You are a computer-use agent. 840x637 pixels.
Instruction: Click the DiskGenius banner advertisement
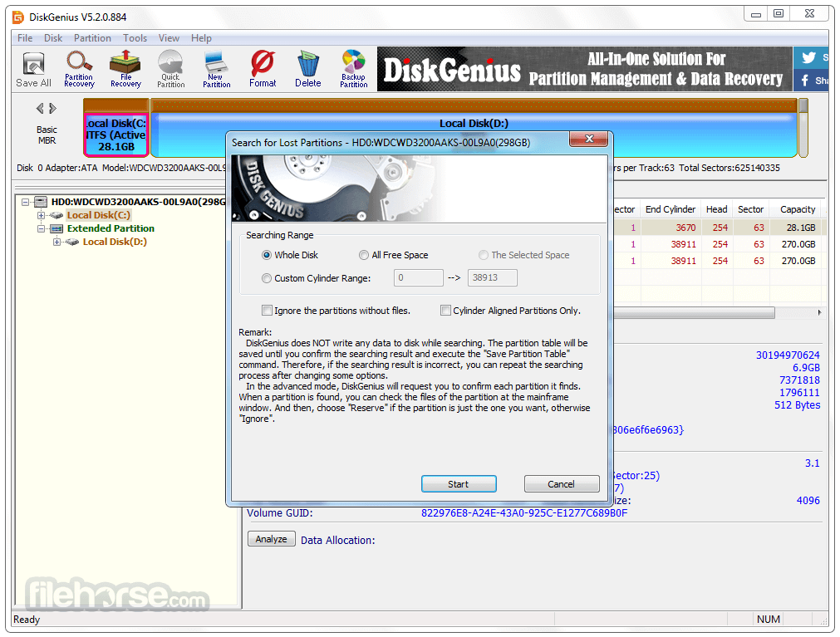584,69
